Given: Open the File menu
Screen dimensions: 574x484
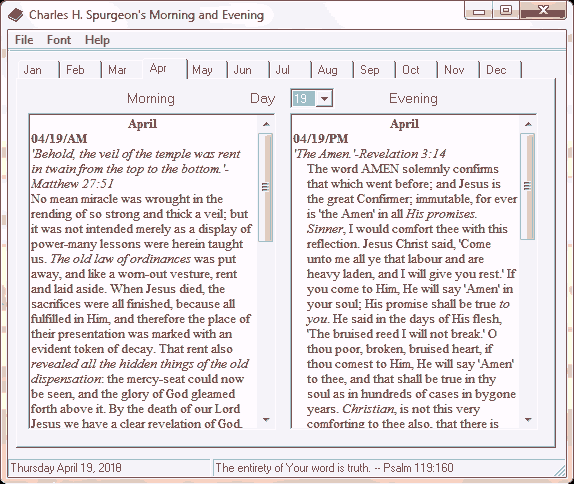Looking at the screenshot, I should pyautogui.click(x=24, y=40).
